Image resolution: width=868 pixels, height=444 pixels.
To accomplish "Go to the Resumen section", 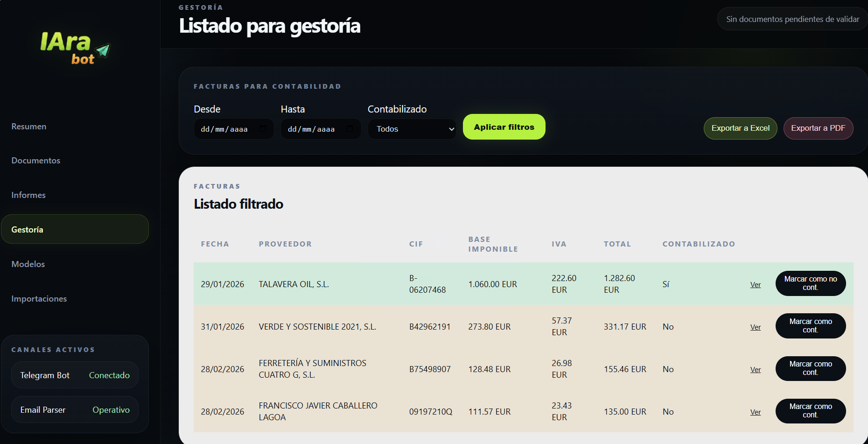I will 28,126.
